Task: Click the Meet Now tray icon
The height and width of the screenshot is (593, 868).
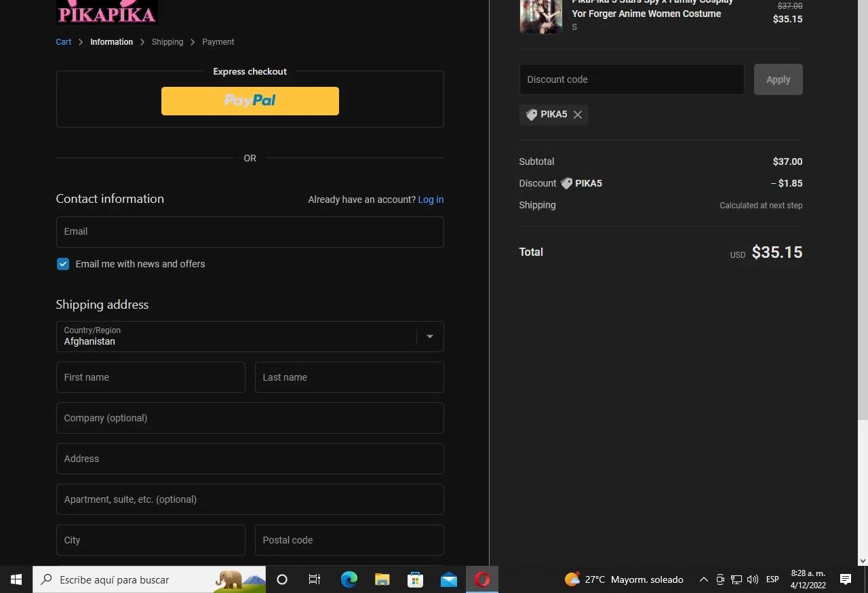Action: [x=720, y=579]
